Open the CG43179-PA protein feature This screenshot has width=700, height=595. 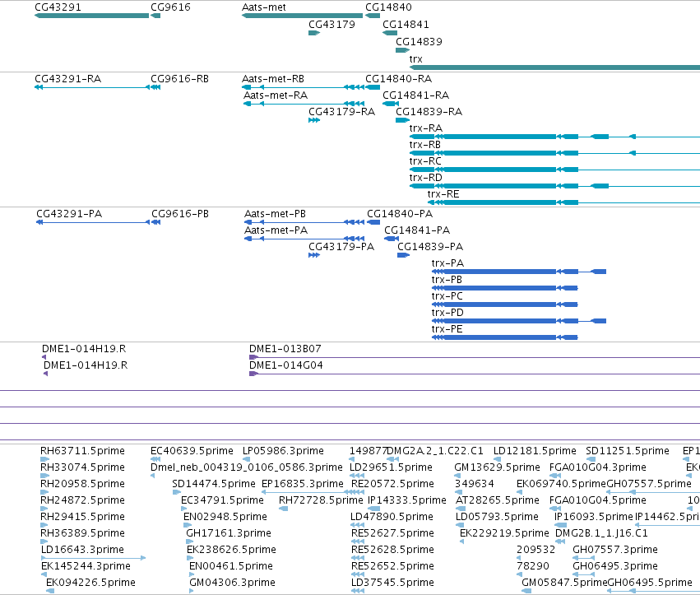[x=314, y=255]
